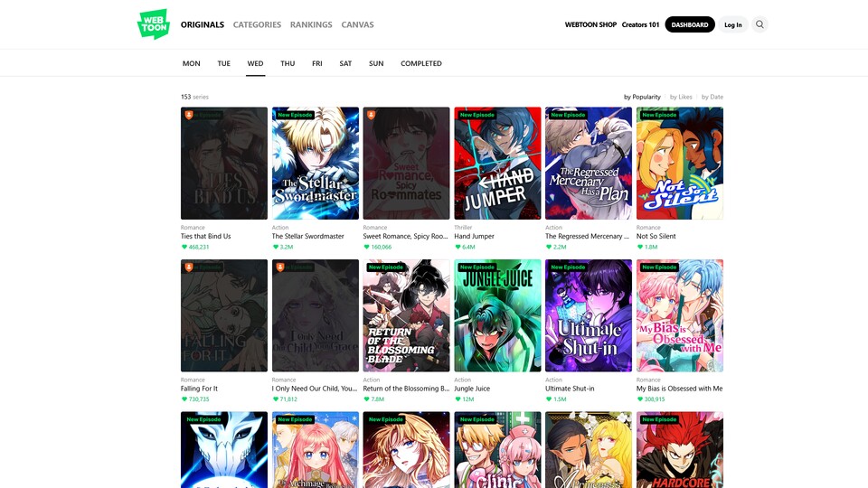Open the search magnifier icon
The width and height of the screenshot is (868, 488).
point(759,24)
